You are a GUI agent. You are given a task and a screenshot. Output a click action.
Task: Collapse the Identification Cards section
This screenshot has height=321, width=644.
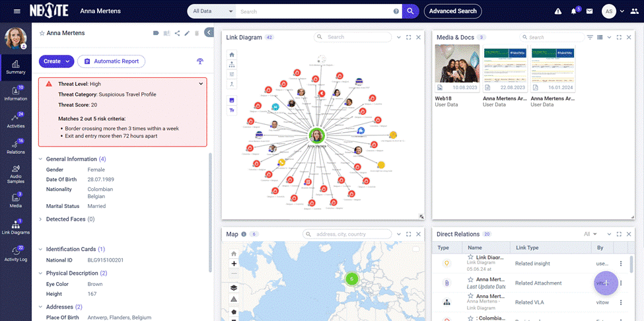coord(40,249)
